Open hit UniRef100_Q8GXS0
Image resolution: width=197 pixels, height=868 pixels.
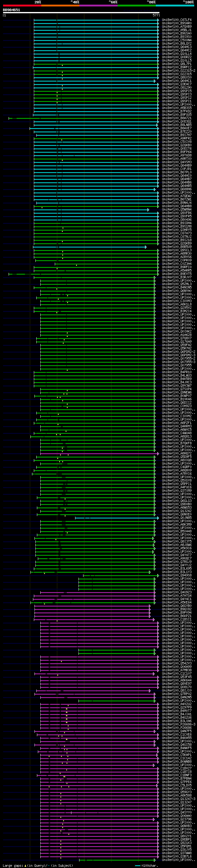(x=176, y=78)
